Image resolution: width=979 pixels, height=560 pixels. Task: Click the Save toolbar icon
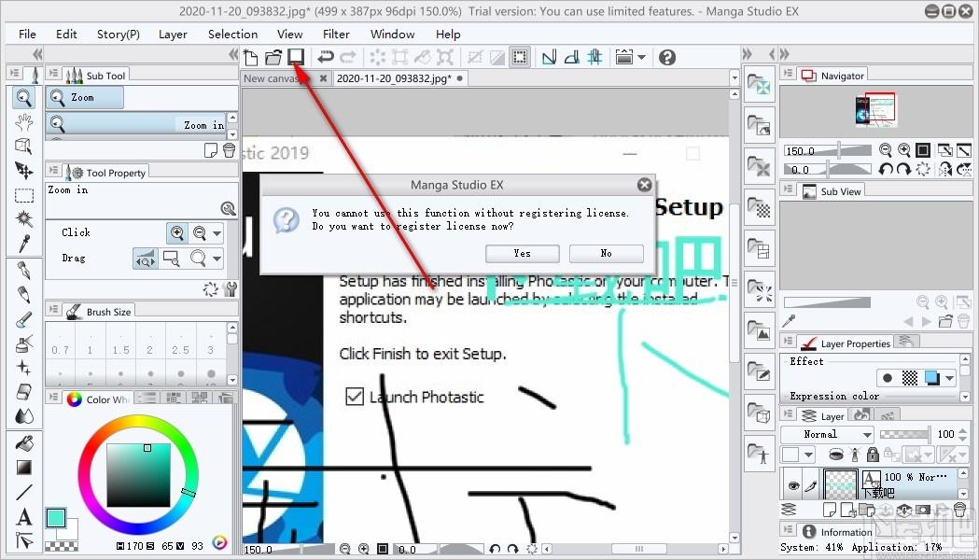click(296, 58)
